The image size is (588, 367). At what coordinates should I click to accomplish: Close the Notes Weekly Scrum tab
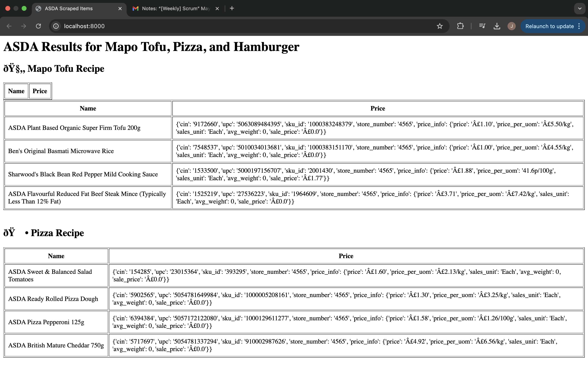217,9
